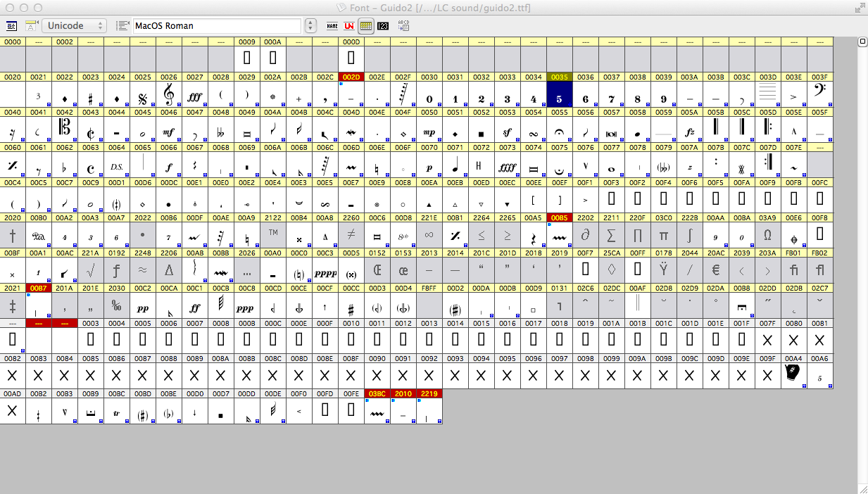This screenshot has height=494, width=868.
Task: Switch captions to NAME mode
Action: point(332,26)
